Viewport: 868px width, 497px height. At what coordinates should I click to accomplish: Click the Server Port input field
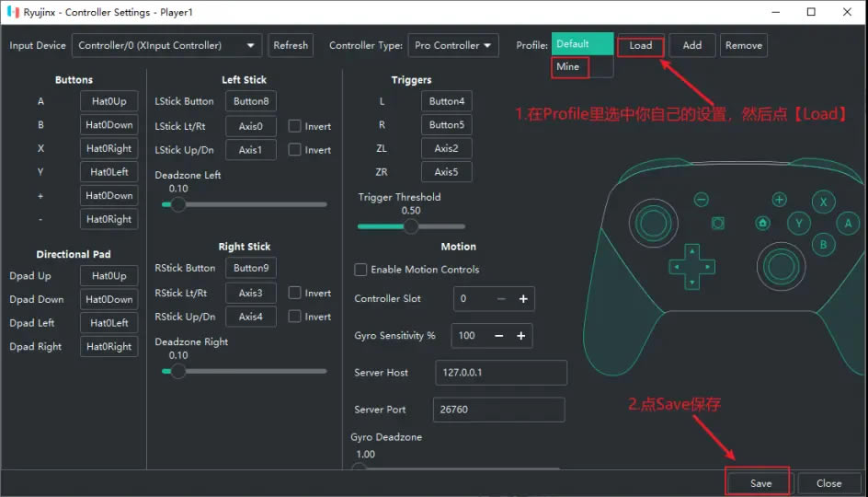coord(498,410)
